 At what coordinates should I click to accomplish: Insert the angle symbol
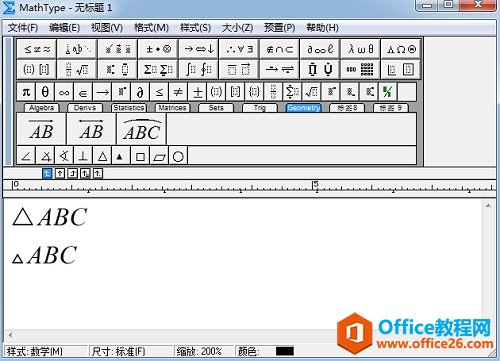pyautogui.click(x=26, y=156)
